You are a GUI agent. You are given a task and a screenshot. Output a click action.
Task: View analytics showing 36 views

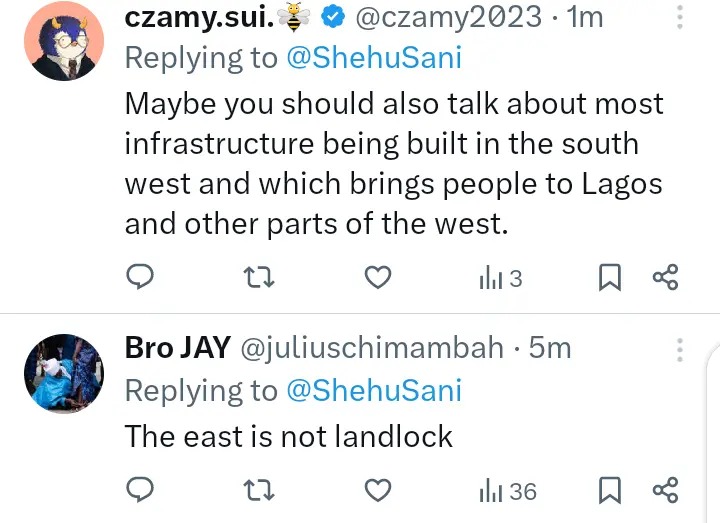[508, 490]
